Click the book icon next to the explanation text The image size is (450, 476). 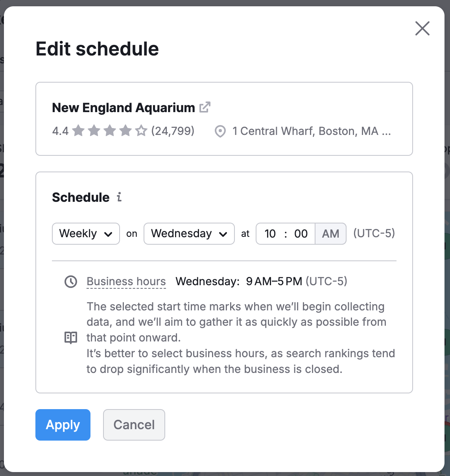click(x=70, y=338)
